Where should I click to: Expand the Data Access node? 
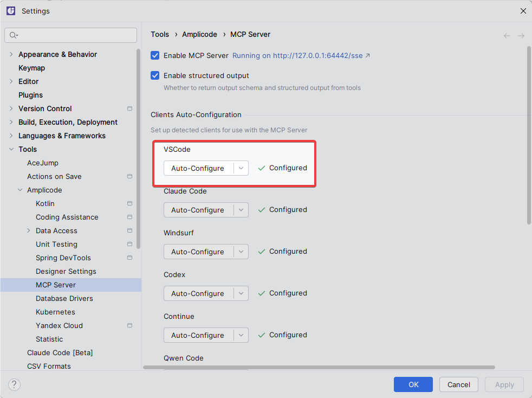pyautogui.click(x=29, y=230)
